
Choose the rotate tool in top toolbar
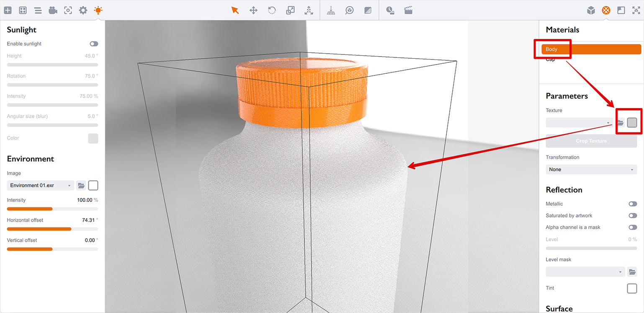pos(272,10)
